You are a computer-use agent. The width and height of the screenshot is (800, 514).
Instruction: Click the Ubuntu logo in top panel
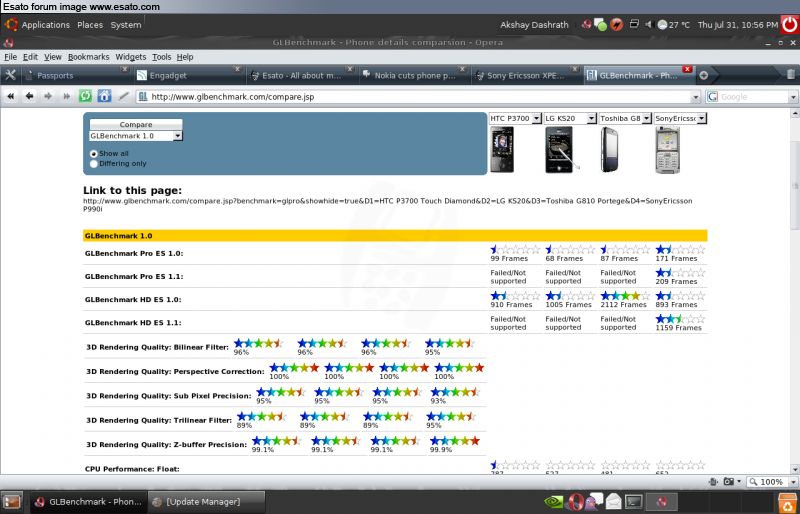(11, 25)
